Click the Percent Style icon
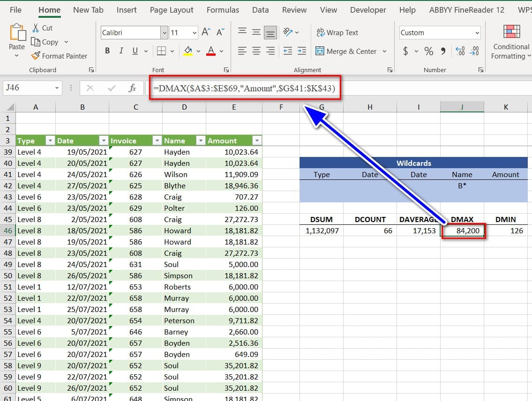 point(428,51)
